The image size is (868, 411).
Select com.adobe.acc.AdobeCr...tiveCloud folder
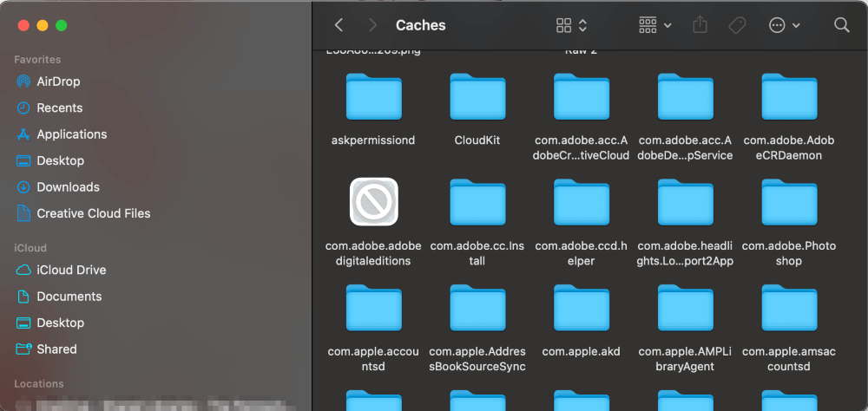582,97
